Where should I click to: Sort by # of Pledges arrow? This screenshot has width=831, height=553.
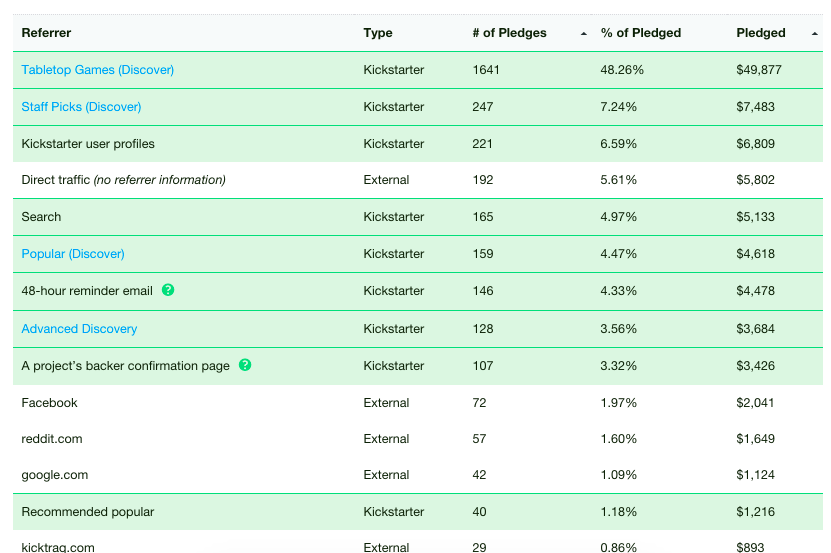coord(584,33)
